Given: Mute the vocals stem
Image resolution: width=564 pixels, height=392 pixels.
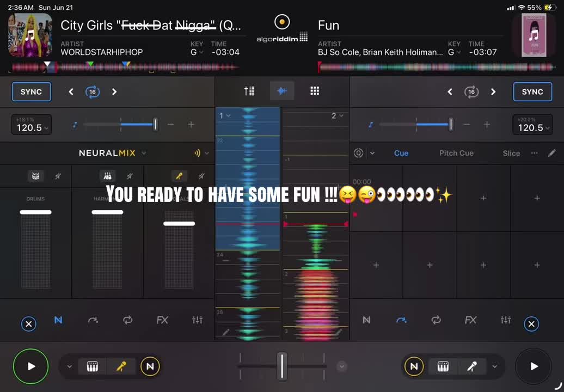Looking at the screenshot, I should point(201,176).
